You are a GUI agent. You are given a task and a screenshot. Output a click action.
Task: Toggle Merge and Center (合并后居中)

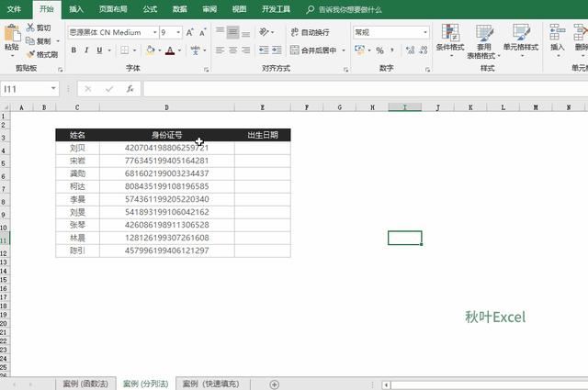click(x=313, y=50)
